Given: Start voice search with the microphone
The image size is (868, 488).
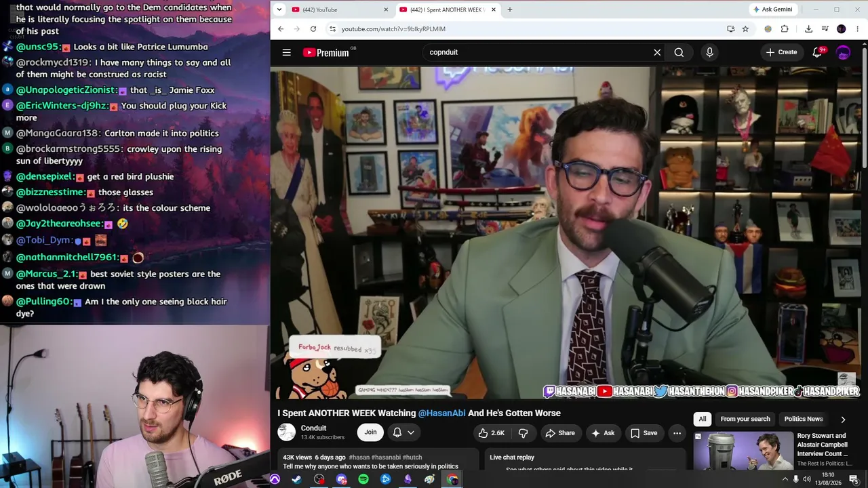Looking at the screenshot, I should [x=709, y=52].
